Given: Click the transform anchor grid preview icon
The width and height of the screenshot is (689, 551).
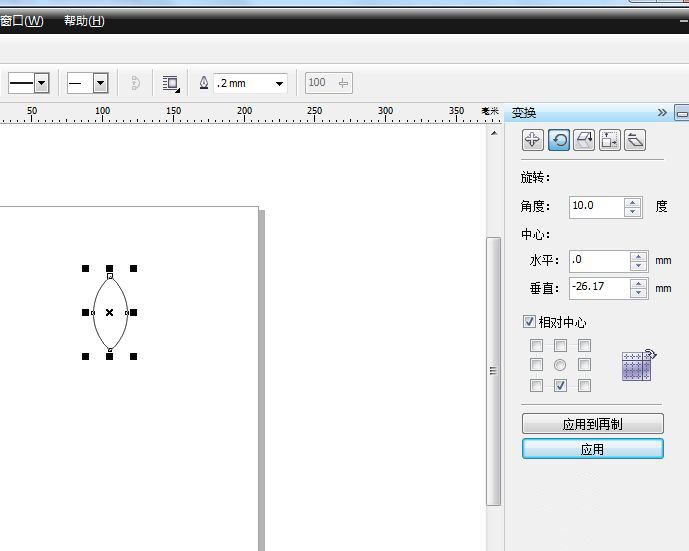Looking at the screenshot, I should (x=637, y=365).
